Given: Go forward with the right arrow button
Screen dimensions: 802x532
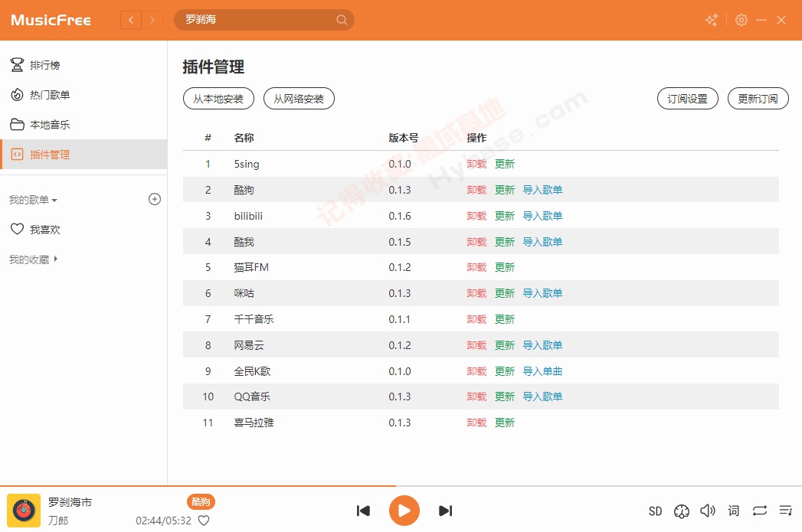Looking at the screenshot, I should pyautogui.click(x=152, y=20).
